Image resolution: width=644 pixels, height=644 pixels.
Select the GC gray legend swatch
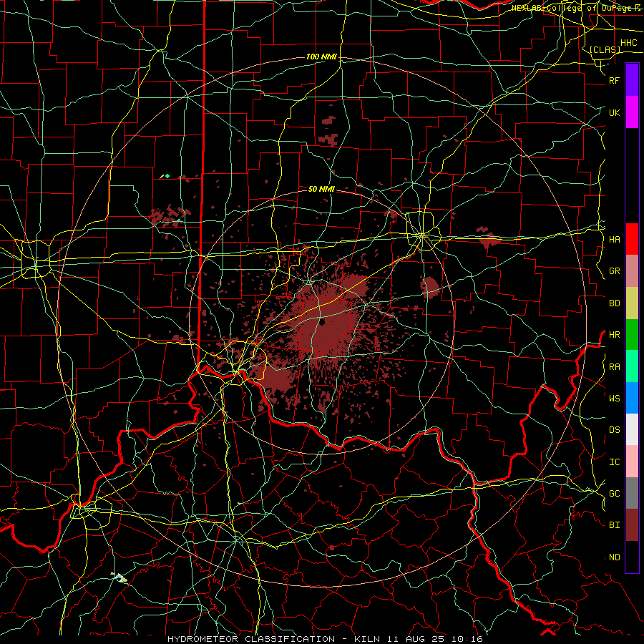pyautogui.click(x=632, y=493)
